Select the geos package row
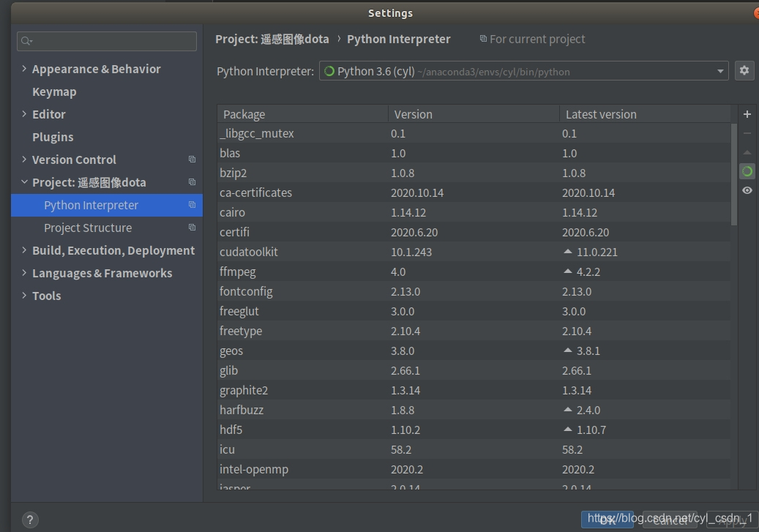 pyautogui.click(x=474, y=351)
